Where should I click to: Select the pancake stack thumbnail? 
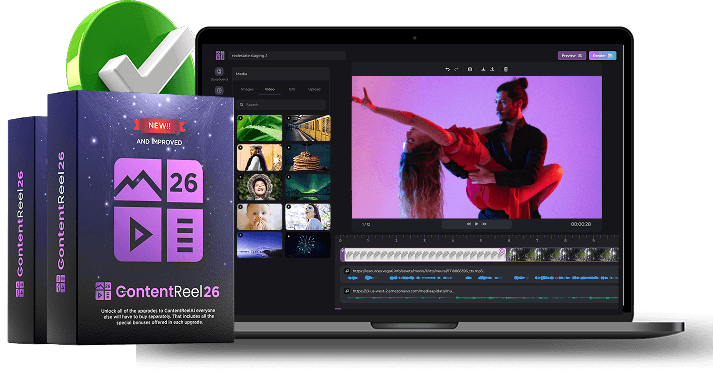coord(308,157)
